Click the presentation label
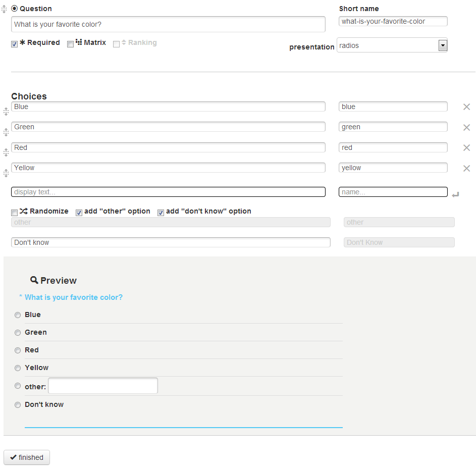 [311, 47]
